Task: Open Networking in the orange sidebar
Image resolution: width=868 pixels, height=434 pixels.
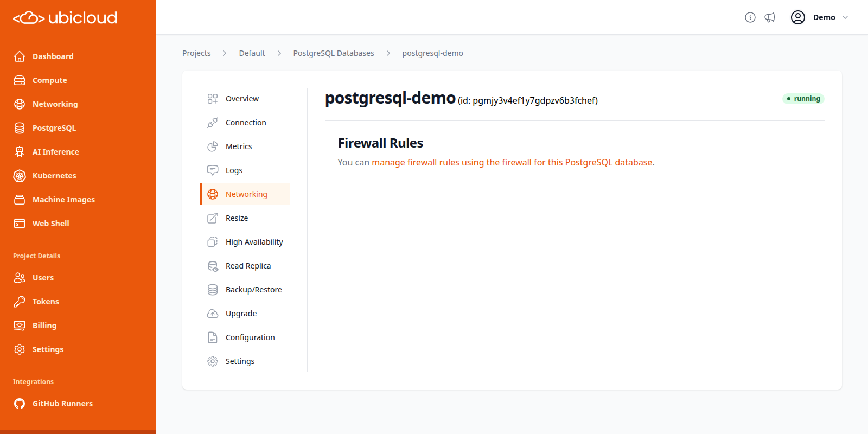Action: 78,104
